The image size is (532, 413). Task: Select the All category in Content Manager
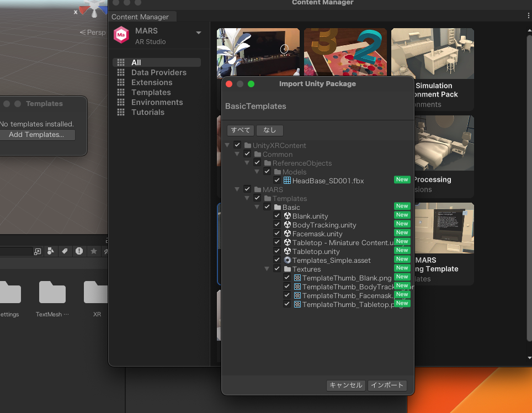[157, 62]
